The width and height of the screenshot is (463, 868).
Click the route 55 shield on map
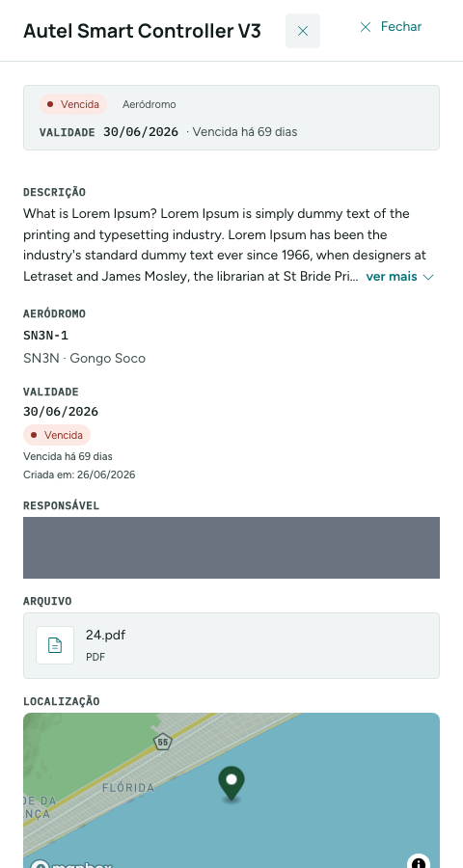[162, 743]
